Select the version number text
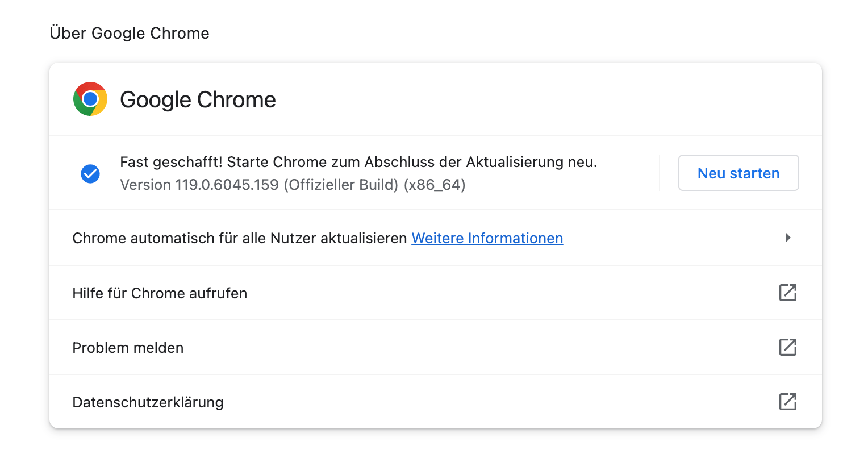This screenshot has width=868, height=458. pos(293,185)
